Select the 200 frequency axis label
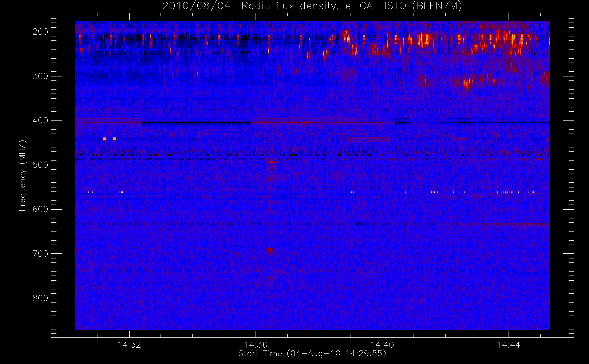589x364 pixels. coord(40,32)
